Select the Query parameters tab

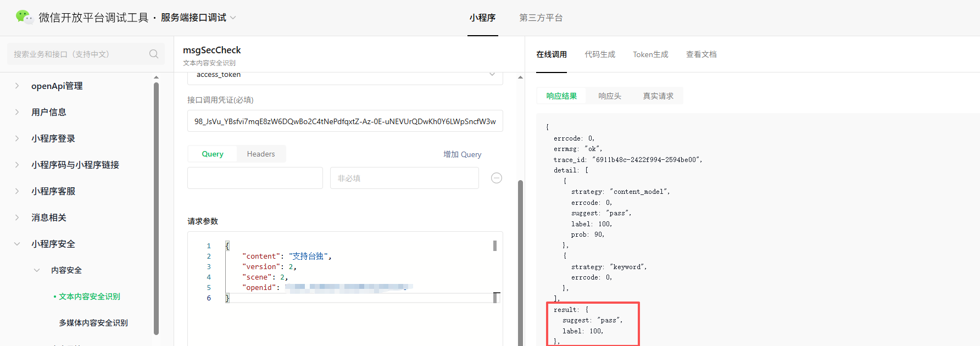pos(213,154)
